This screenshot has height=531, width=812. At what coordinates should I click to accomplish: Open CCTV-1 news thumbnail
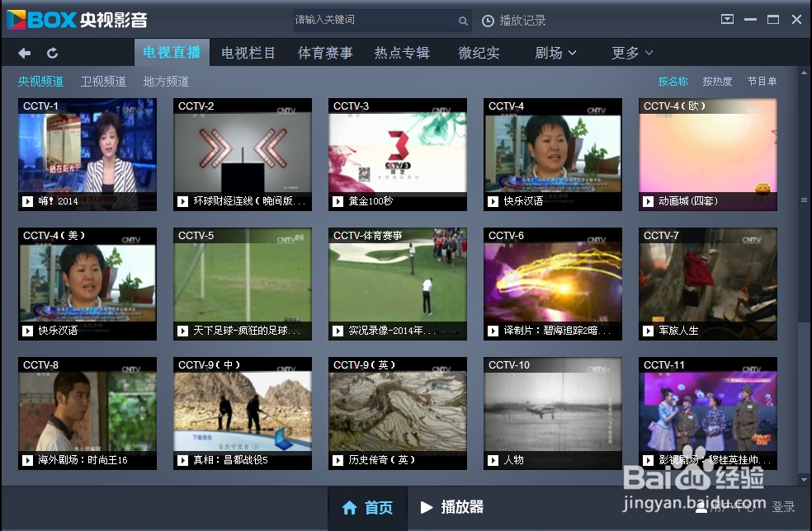pos(87,153)
